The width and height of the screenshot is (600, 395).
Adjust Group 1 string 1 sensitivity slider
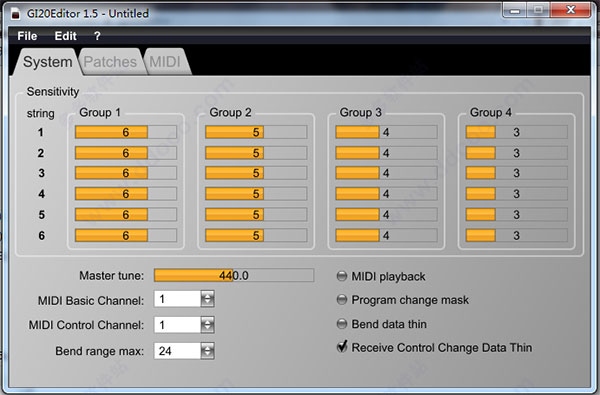[126, 132]
